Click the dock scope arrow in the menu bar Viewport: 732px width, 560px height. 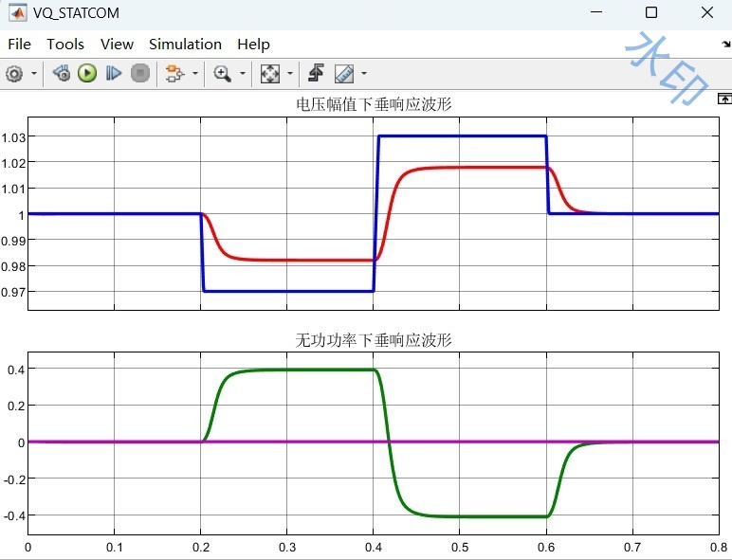pos(726,45)
